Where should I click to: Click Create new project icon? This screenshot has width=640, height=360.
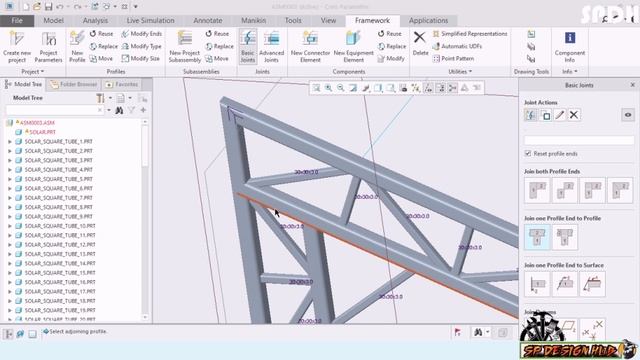17,47
